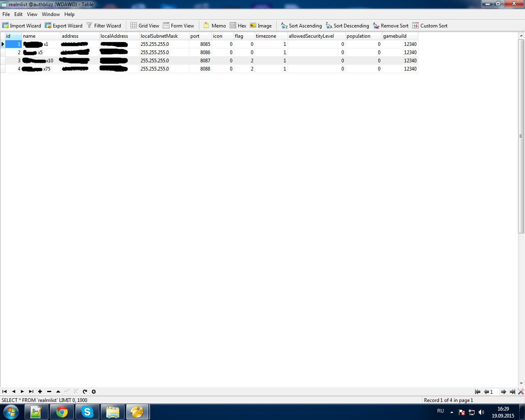Open the Edit menu
Image resolution: width=525 pixels, height=420 pixels.
pyautogui.click(x=18, y=14)
